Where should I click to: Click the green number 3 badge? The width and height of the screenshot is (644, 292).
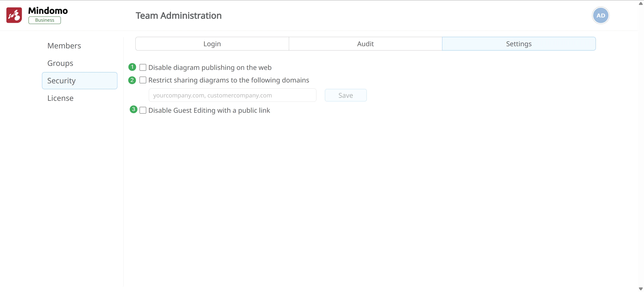(x=133, y=109)
